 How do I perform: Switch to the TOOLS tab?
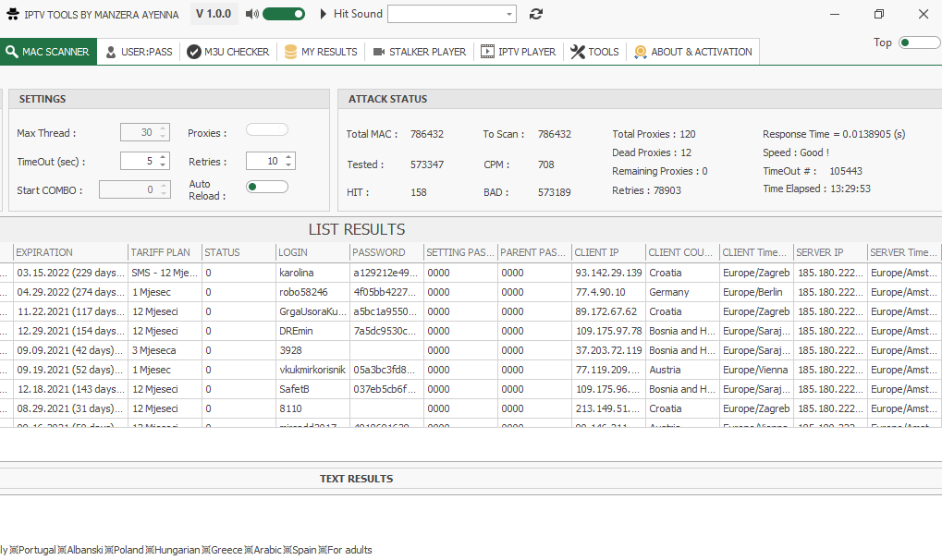pyautogui.click(x=594, y=52)
